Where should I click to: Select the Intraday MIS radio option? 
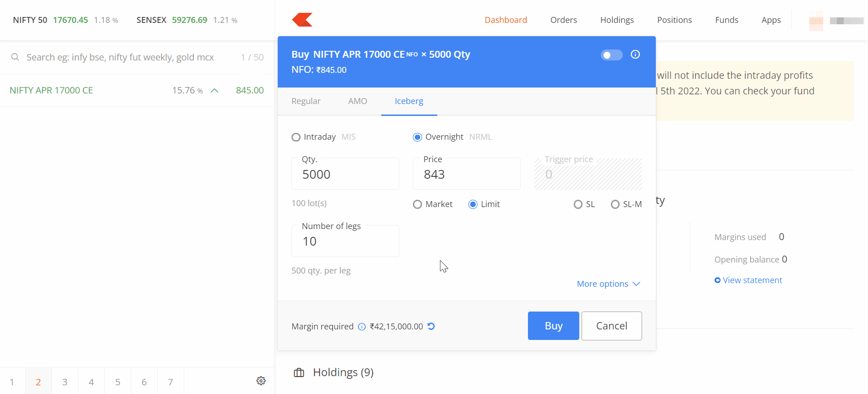click(296, 137)
